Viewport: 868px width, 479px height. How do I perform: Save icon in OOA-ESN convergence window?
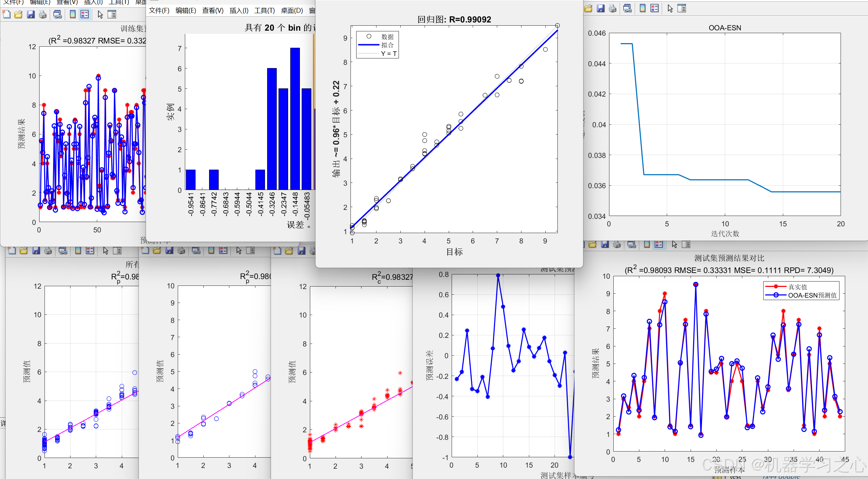601,8
